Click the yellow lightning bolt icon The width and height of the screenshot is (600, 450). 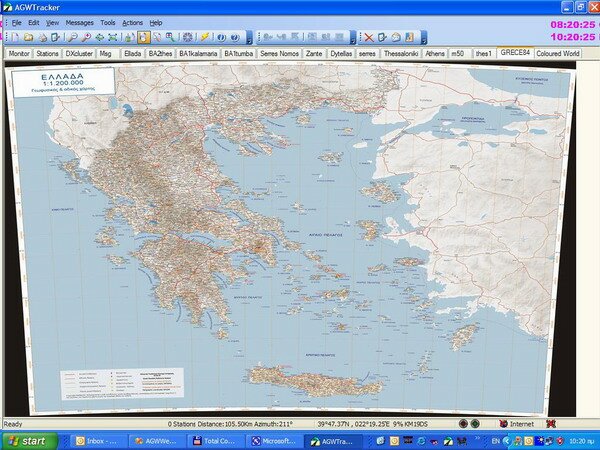(x=205, y=38)
